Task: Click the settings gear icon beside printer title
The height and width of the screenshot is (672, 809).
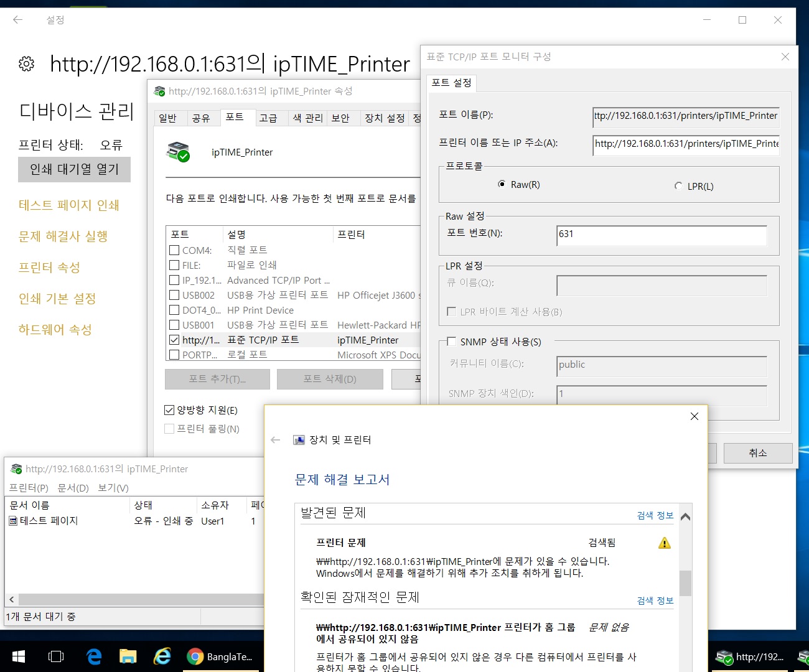Action: (x=26, y=63)
